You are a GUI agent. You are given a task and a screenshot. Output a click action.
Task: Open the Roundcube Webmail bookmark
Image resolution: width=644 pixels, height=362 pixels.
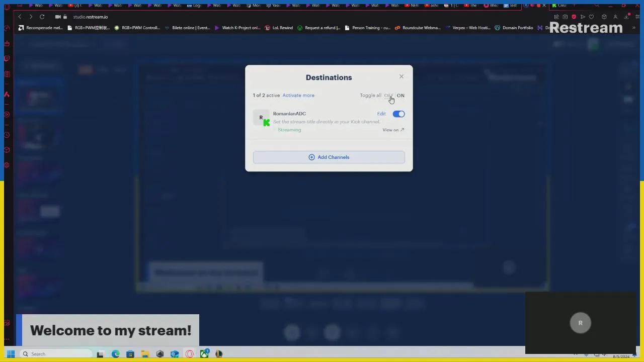[418, 28]
